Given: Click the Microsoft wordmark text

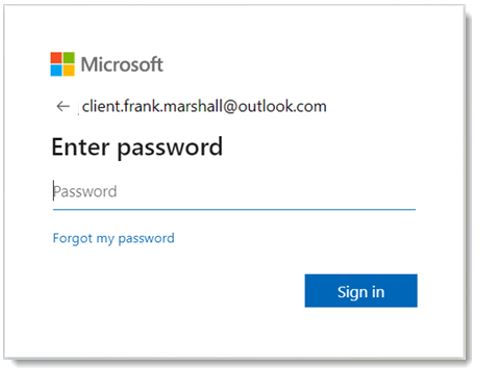Looking at the screenshot, I should pyautogui.click(x=122, y=64).
